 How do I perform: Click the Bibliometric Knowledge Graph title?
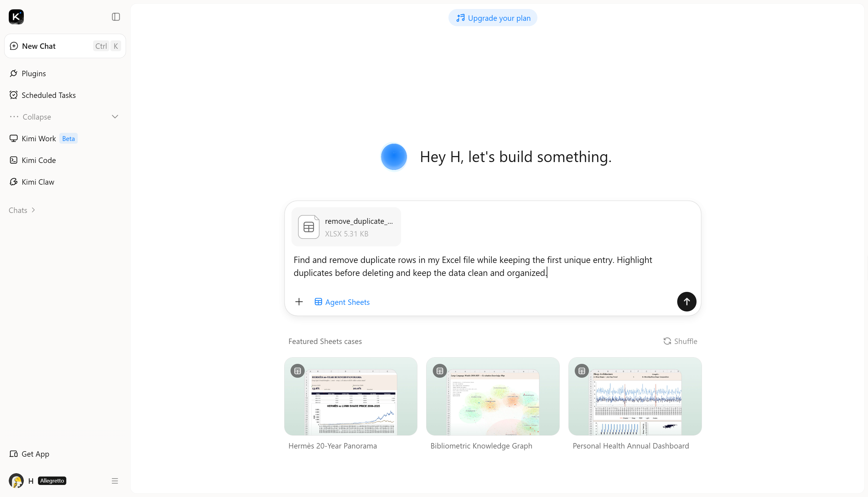[x=481, y=446]
